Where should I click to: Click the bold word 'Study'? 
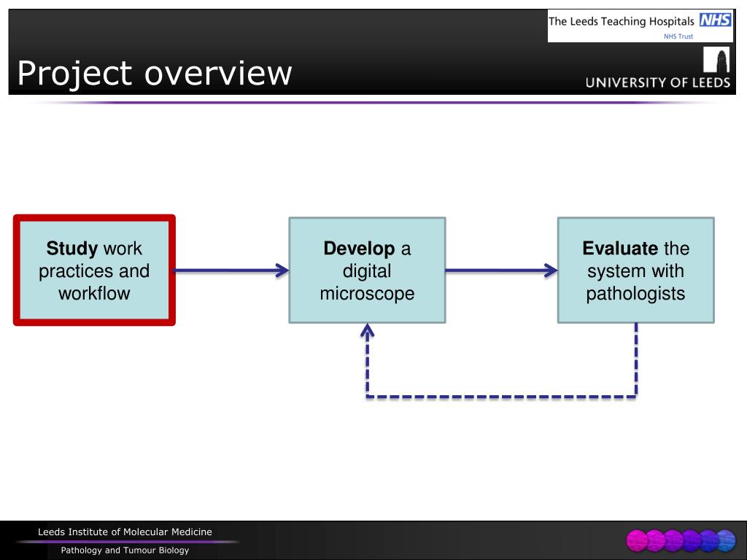point(72,248)
